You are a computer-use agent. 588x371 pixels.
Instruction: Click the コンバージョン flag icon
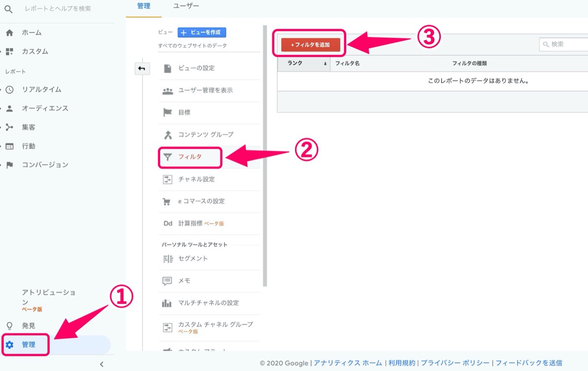[x=9, y=165]
